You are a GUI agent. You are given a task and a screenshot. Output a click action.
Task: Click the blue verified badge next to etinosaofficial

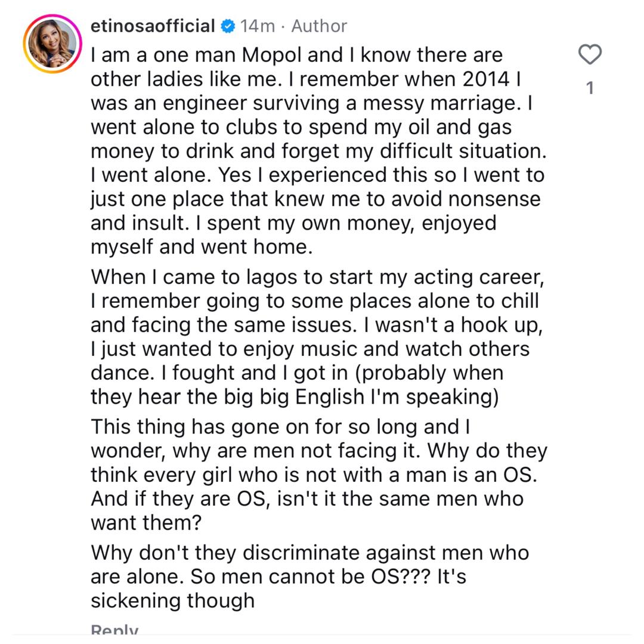point(228,25)
